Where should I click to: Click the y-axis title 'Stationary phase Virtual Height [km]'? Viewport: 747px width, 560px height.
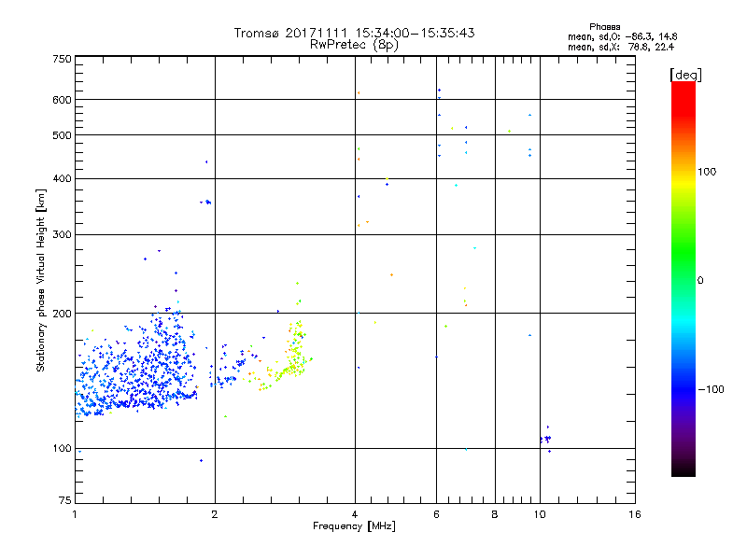41,280
